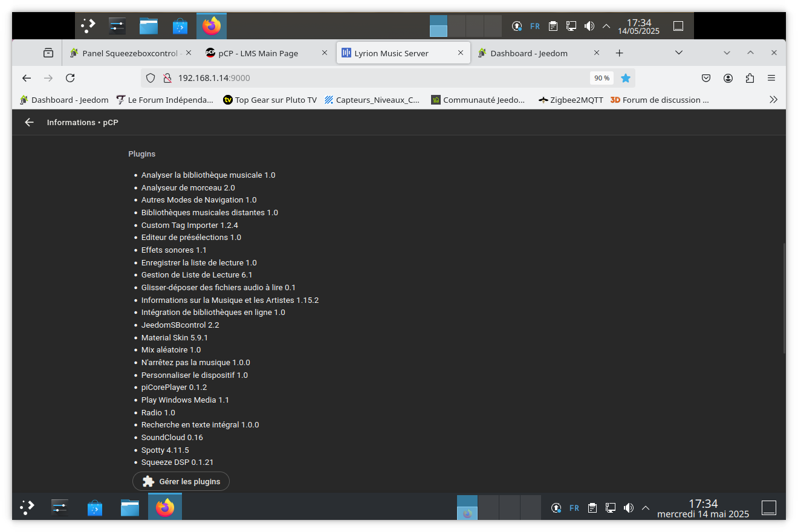This screenshot has height=532, width=798.
Task: Click the 'Custom Tag Importer 1.2.4' entry
Action: coord(190,225)
